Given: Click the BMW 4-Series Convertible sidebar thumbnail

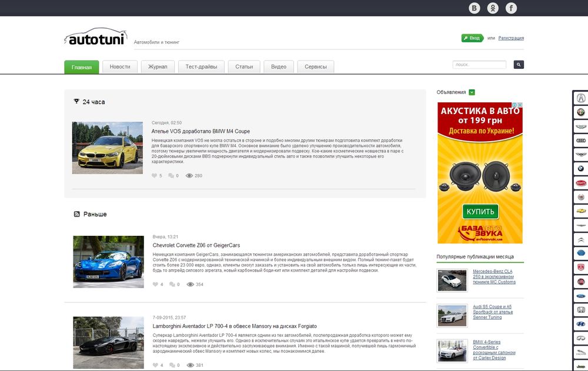Looking at the screenshot, I should (x=452, y=351).
